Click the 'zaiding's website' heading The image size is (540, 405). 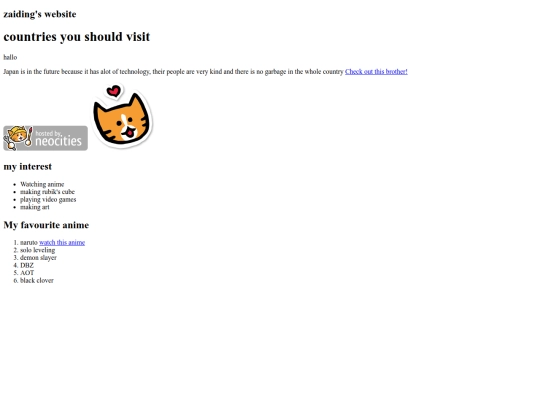point(40,14)
